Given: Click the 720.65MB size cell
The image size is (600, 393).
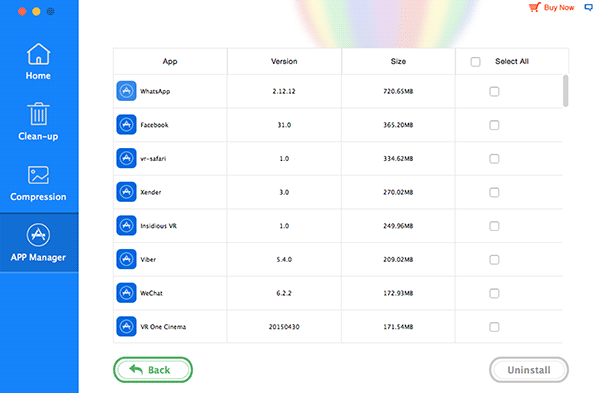Looking at the screenshot, I should (398, 91).
